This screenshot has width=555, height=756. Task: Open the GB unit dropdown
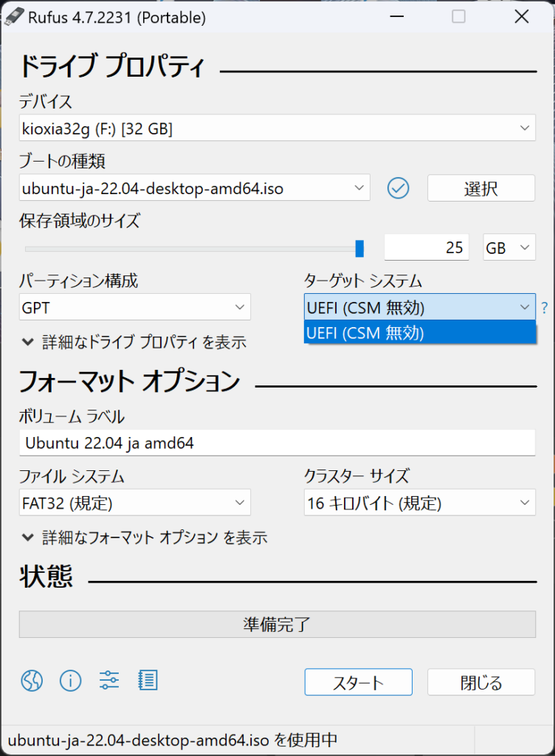click(509, 248)
